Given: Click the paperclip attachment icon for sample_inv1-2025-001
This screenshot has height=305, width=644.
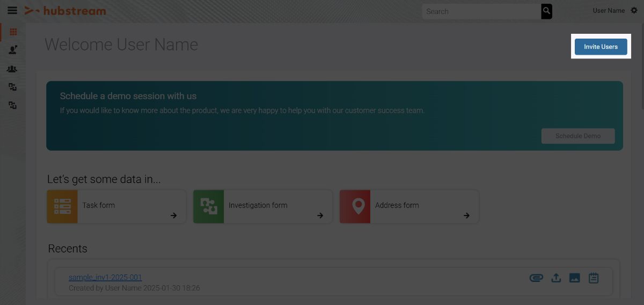Looking at the screenshot, I should (536, 278).
